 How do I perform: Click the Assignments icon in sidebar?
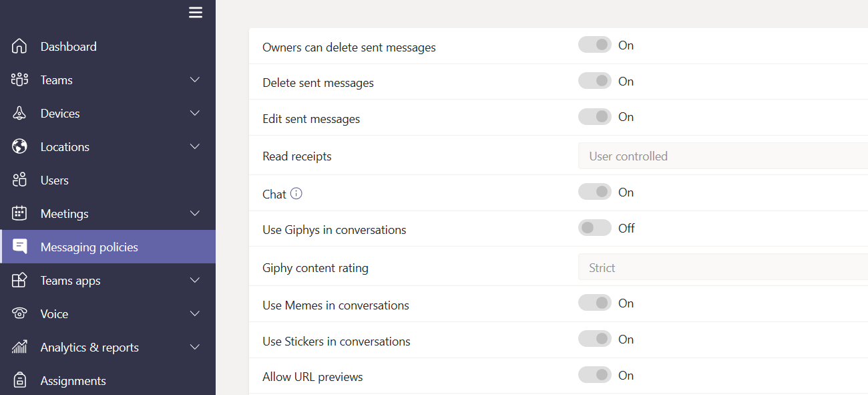[19, 380]
